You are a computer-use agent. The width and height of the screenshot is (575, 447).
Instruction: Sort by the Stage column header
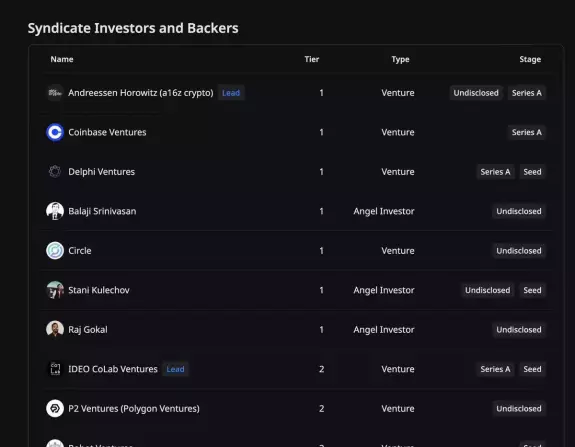[x=530, y=59]
